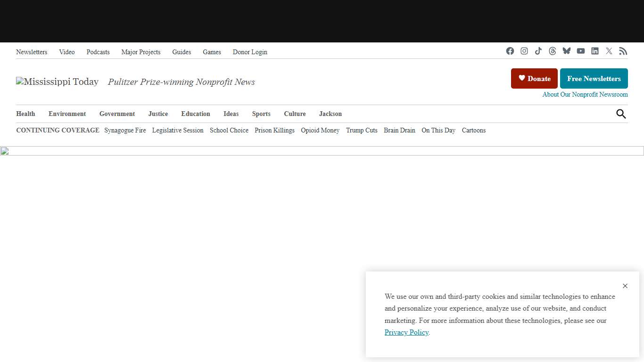Image resolution: width=644 pixels, height=362 pixels.
Task: Click the TikTok icon in header
Action: pyautogui.click(x=538, y=51)
